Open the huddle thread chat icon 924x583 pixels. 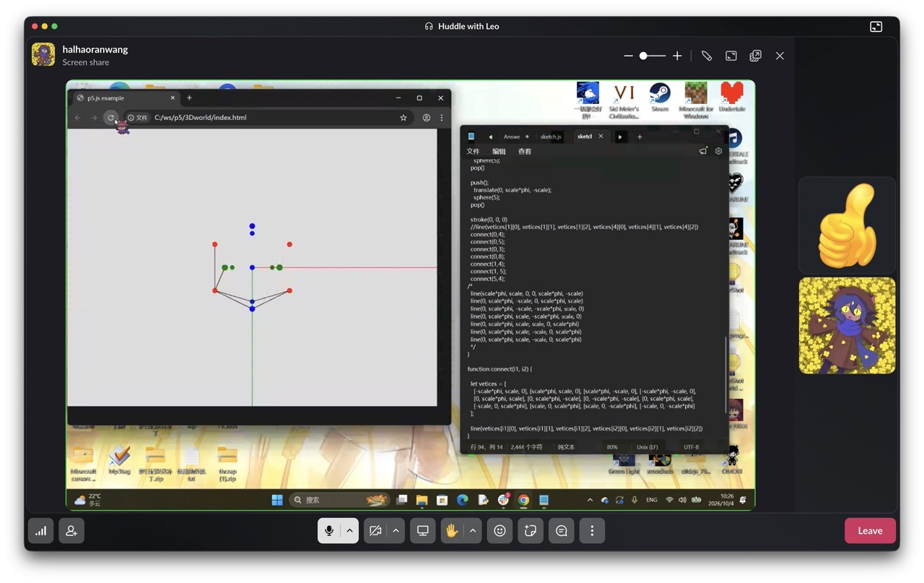click(x=562, y=531)
